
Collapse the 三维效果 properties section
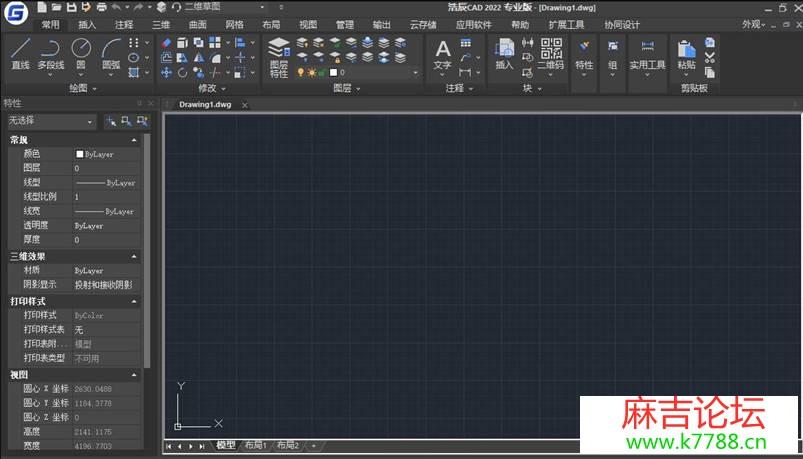point(134,256)
